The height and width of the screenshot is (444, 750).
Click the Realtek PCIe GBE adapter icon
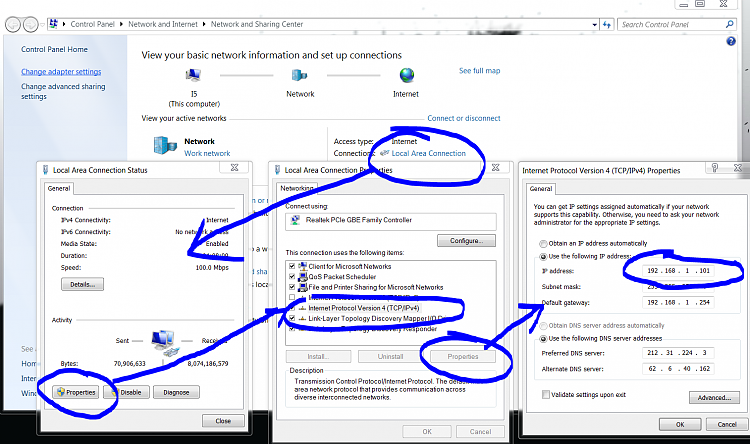point(296,220)
